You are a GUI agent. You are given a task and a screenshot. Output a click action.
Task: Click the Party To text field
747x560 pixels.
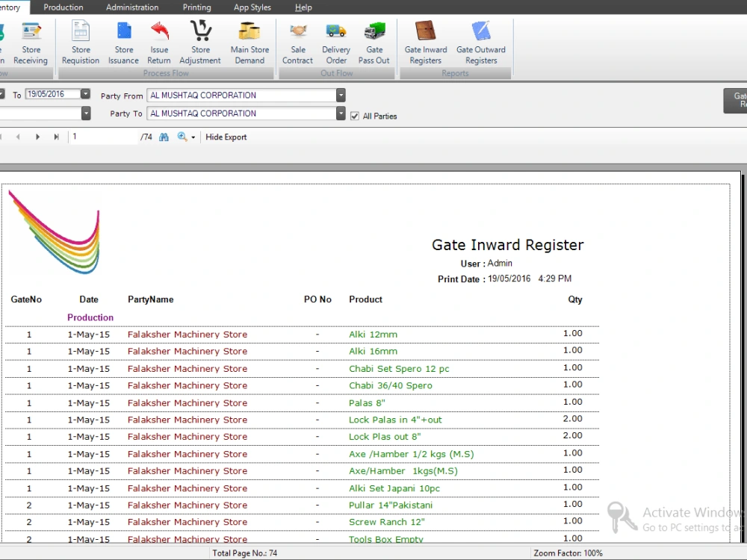click(x=241, y=113)
